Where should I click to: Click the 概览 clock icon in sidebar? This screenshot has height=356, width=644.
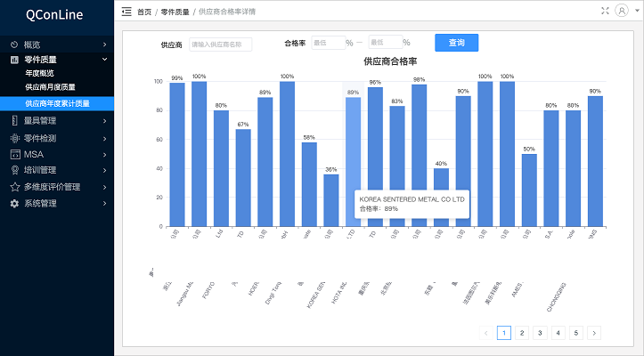(x=14, y=44)
